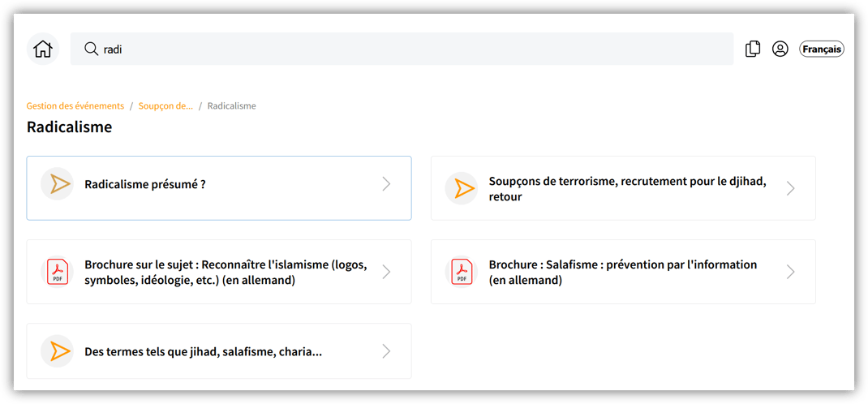
Task: Click PDF icon for Salafisme brochure
Action: pos(462,272)
